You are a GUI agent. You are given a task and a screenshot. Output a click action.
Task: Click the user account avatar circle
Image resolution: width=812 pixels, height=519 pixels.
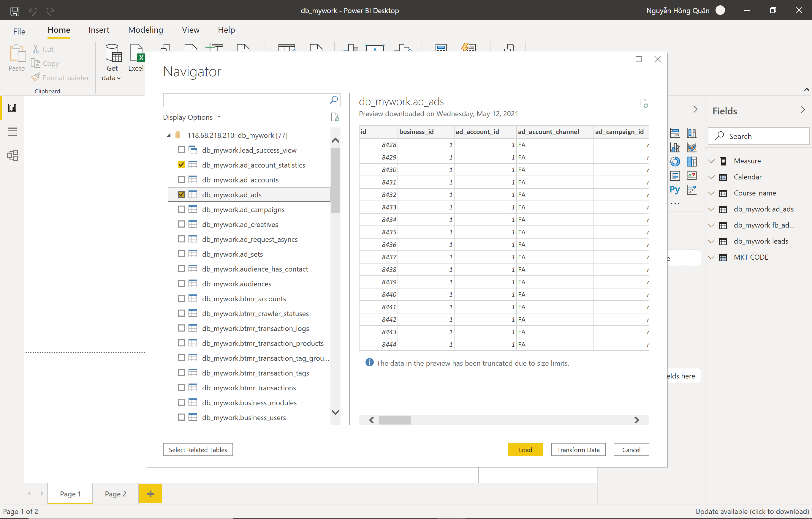point(720,10)
